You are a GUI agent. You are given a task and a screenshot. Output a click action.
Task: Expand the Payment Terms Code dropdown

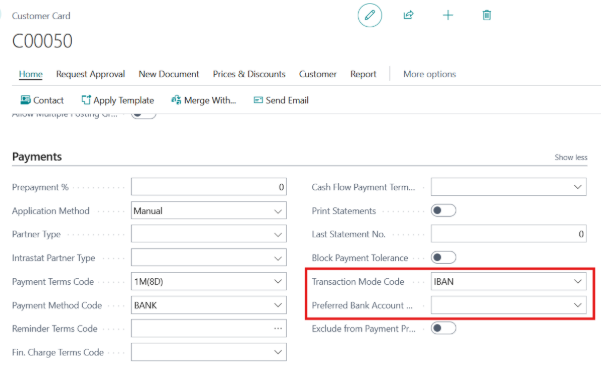(x=278, y=281)
